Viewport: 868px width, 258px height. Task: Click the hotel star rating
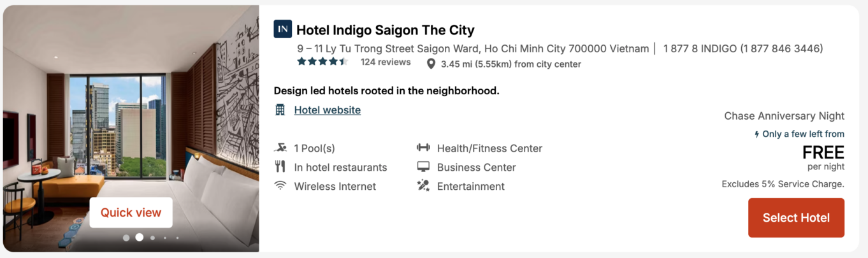[322, 62]
